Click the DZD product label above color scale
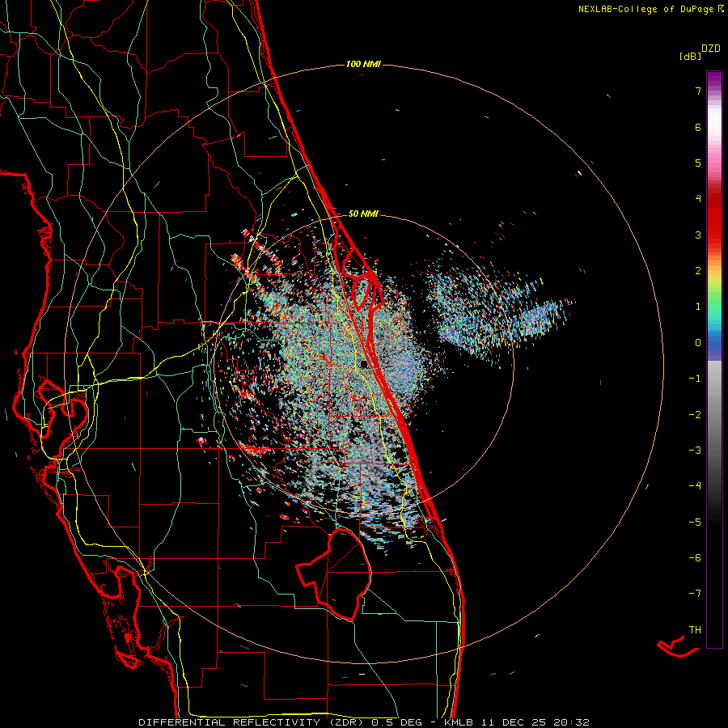The height and width of the screenshot is (728, 728). coord(711,49)
